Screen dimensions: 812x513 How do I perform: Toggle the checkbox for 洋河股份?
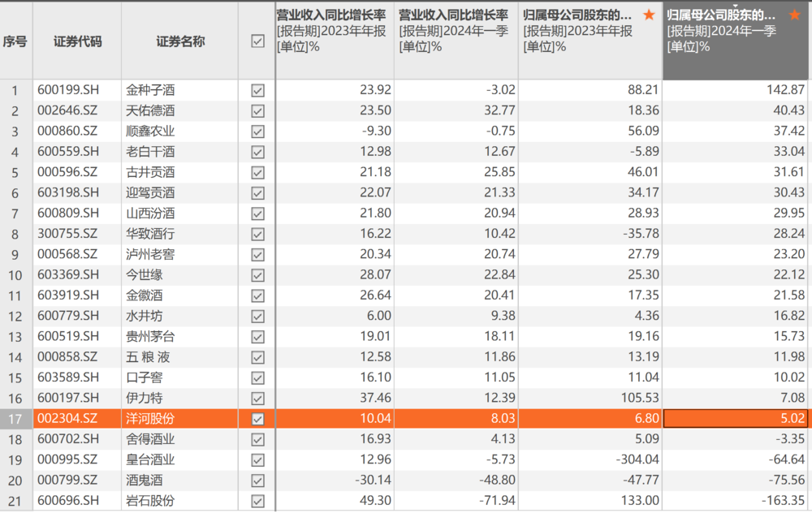point(257,419)
